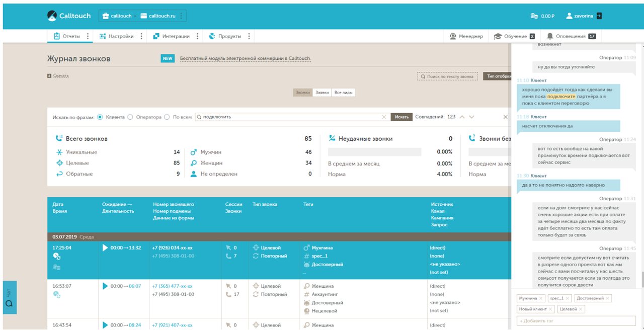Jump to next match with down chevron
The width and height of the screenshot is (644, 332).
471,117
